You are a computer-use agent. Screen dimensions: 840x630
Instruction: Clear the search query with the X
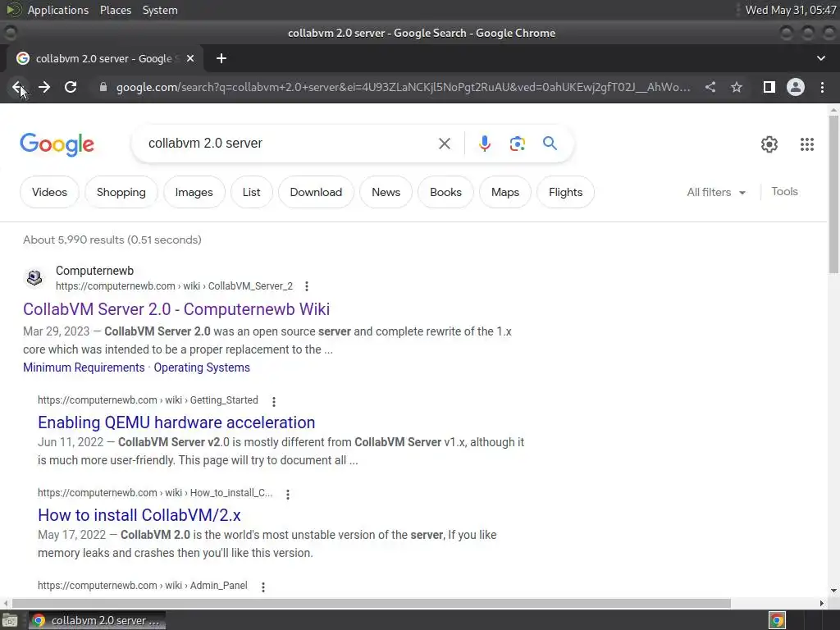point(445,144)
